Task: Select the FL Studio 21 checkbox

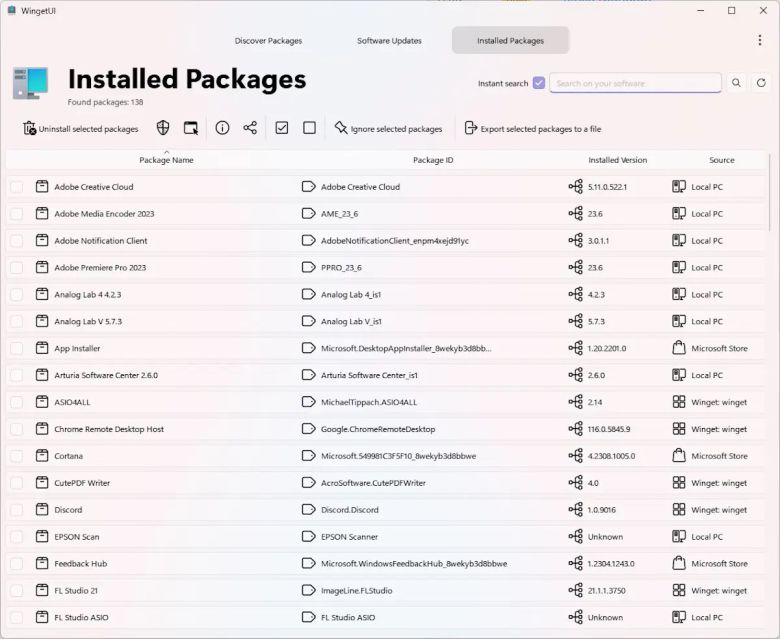Action: pyautogui.click(x=16, y=591)
